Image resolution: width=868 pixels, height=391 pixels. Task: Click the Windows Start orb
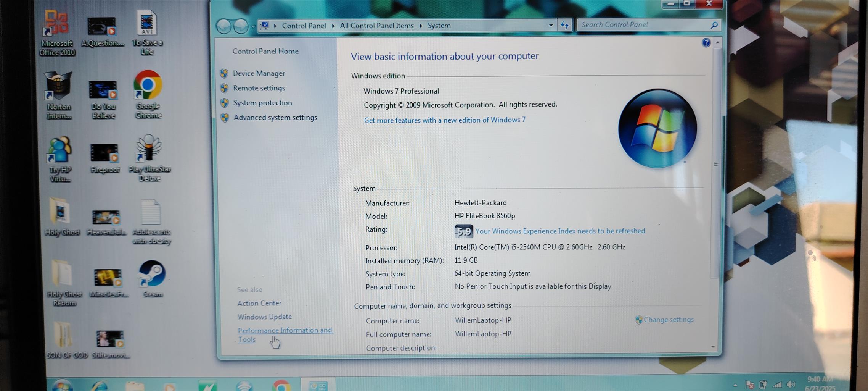(62, 385)
